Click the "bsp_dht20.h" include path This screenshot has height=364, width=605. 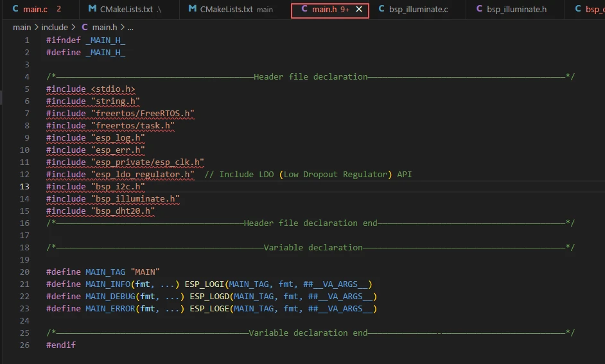123,211
